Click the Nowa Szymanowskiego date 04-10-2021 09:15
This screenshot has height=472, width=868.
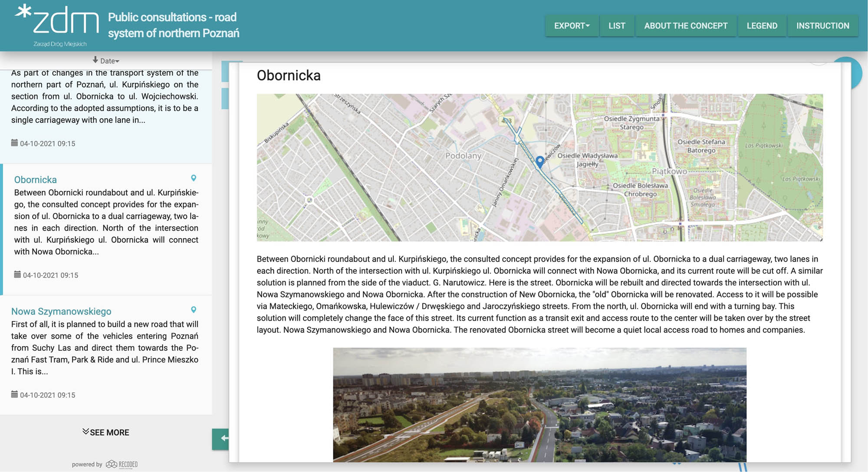click(x=47, y=395)
